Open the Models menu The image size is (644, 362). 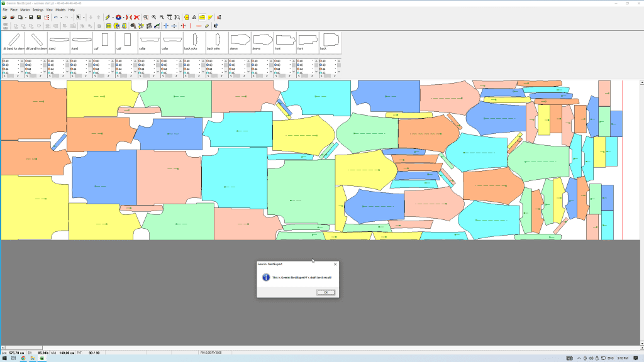pyautogui.click(x=60, y=9)
